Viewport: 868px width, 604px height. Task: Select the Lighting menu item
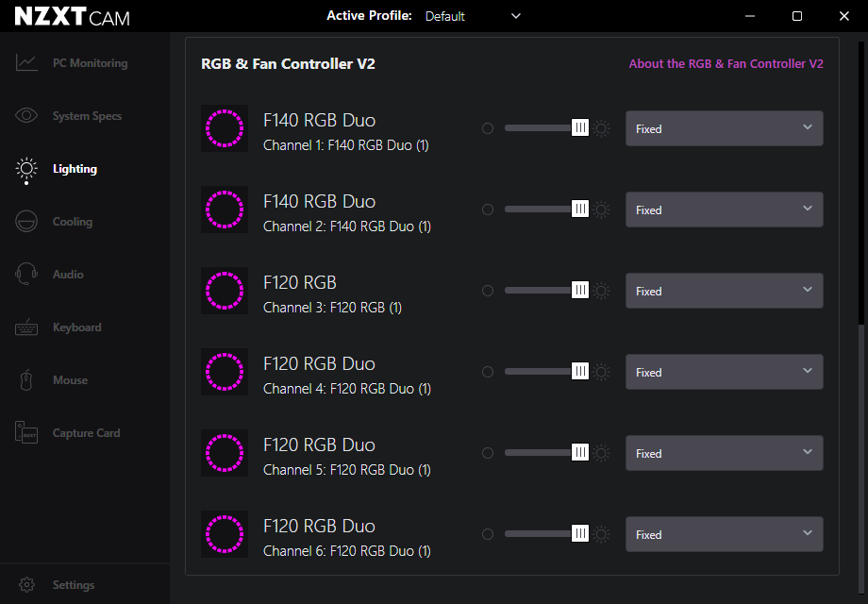[x=73, y=168]
